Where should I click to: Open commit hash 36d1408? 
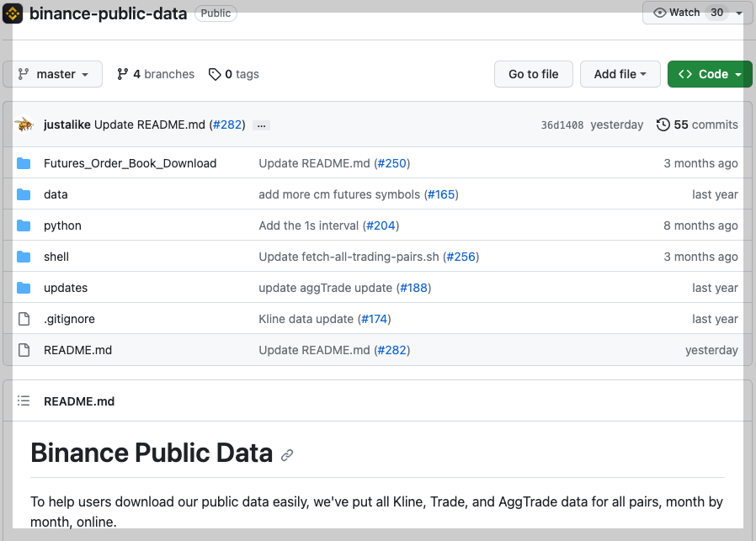562,125
